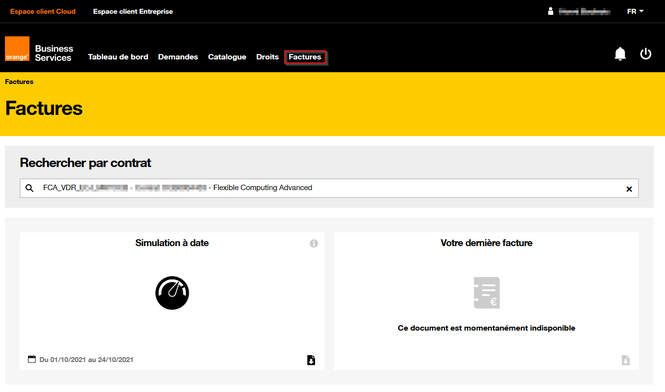The image size is (665, 392).
Task: Click the power logout icon
Action: 645,54
